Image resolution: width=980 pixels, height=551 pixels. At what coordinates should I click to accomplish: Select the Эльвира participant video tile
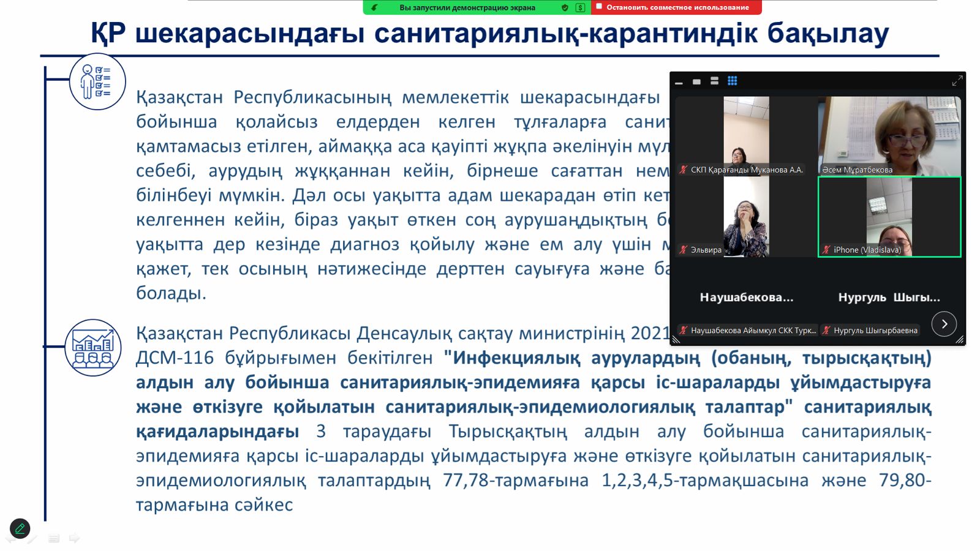pos(746,217)
